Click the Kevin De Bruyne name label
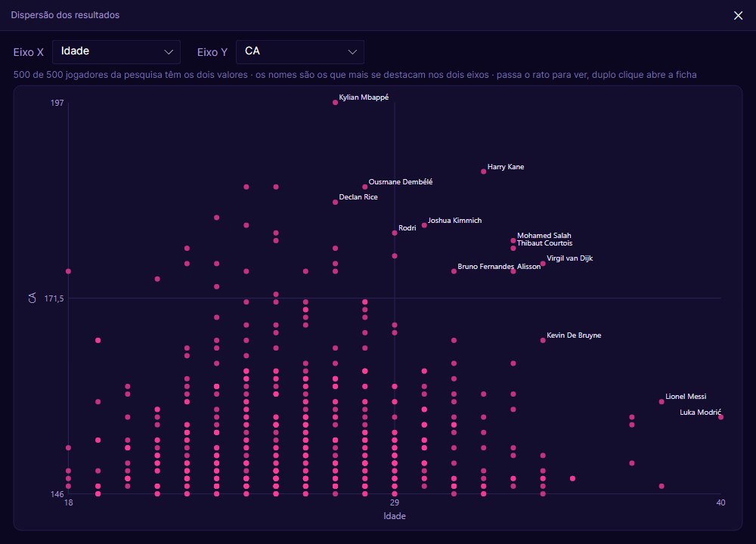This screenshot has width=756, height=544. click(x=574, y=335)
